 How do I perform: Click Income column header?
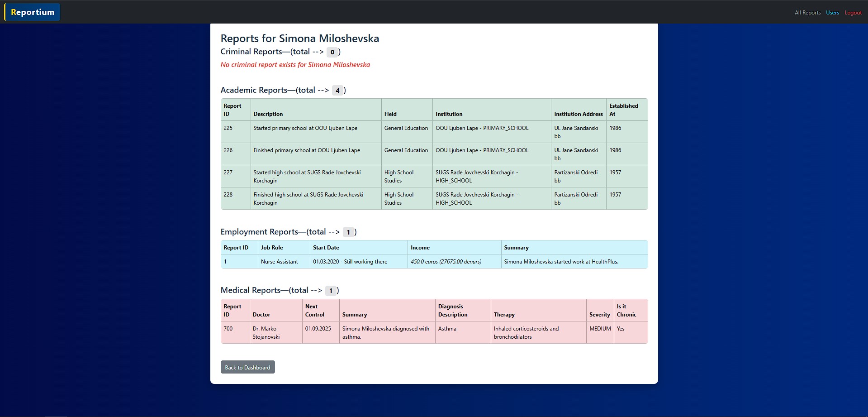click(454, 248)
